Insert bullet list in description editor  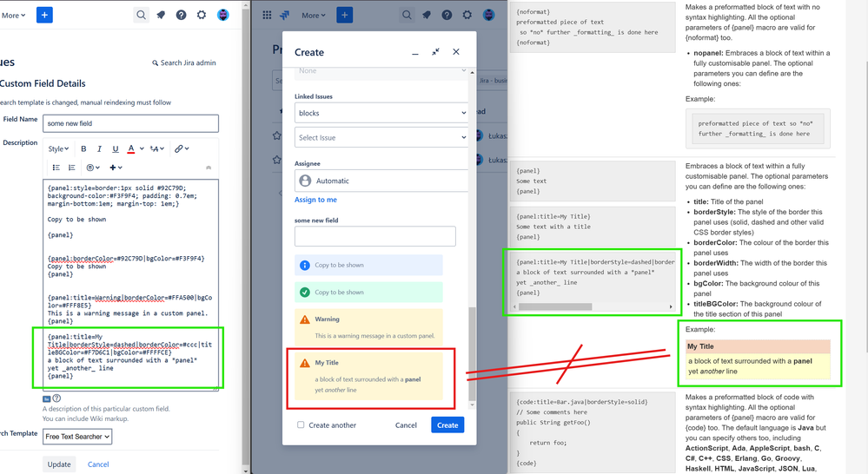pyautogui.click(x=56, y=168)
